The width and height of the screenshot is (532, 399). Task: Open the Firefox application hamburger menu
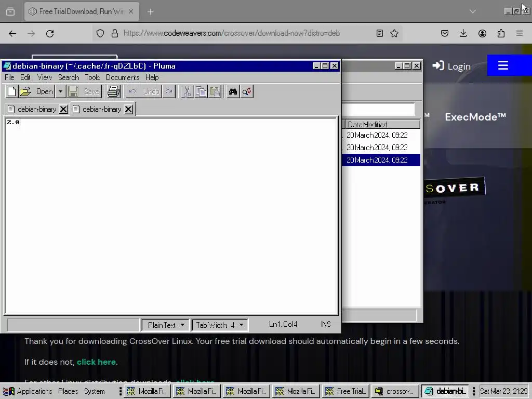520,33
